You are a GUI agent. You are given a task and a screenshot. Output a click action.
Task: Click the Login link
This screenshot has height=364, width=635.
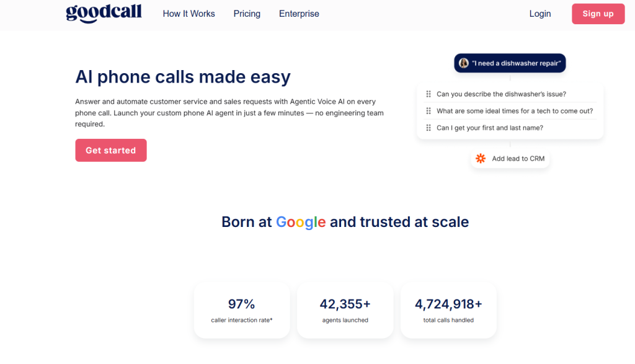(540, 14)
